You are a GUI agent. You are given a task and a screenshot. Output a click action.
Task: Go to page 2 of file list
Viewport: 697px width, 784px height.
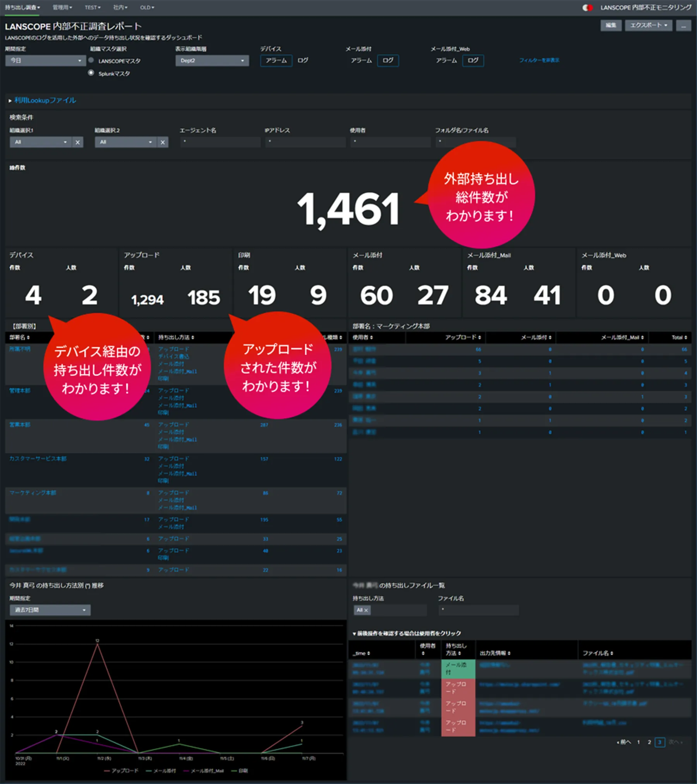[x=649, y=742]
